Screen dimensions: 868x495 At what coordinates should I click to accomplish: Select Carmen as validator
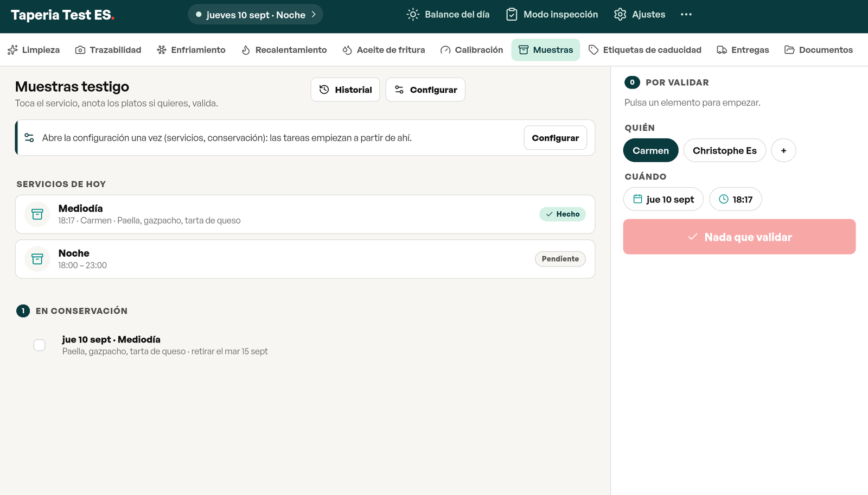pos(651,150)
